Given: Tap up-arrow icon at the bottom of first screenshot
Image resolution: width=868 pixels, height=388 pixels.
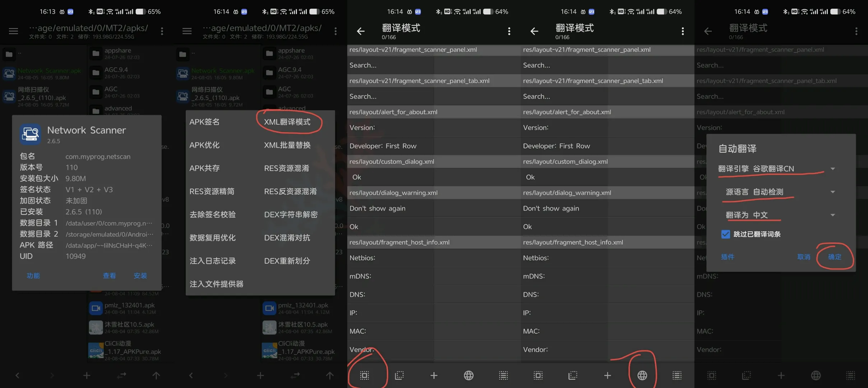Looking at the screenshot, I should pos(156,375).
